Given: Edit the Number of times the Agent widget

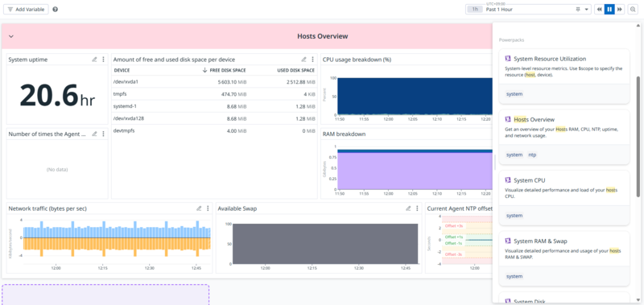Looking at the screenshot, I should 94,134.
